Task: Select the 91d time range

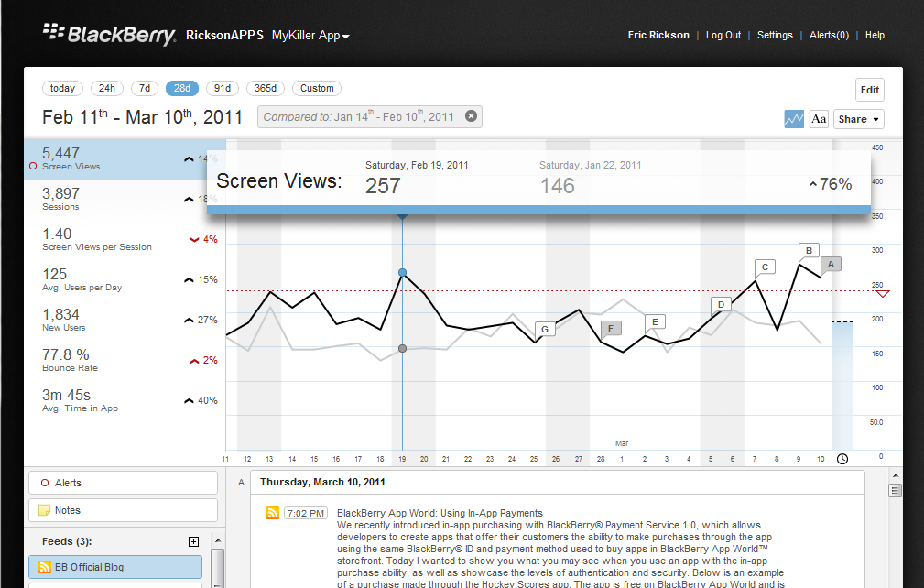Action: pyautogui.click(x=223, y=88)
